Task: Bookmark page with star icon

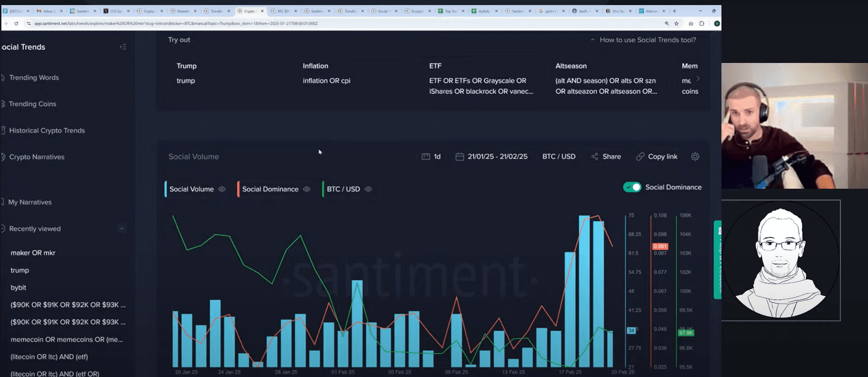Action: click(x=677, y=23)
